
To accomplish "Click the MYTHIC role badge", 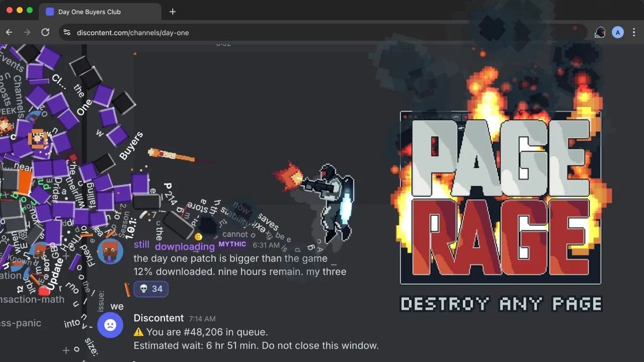I will point(232,244).
